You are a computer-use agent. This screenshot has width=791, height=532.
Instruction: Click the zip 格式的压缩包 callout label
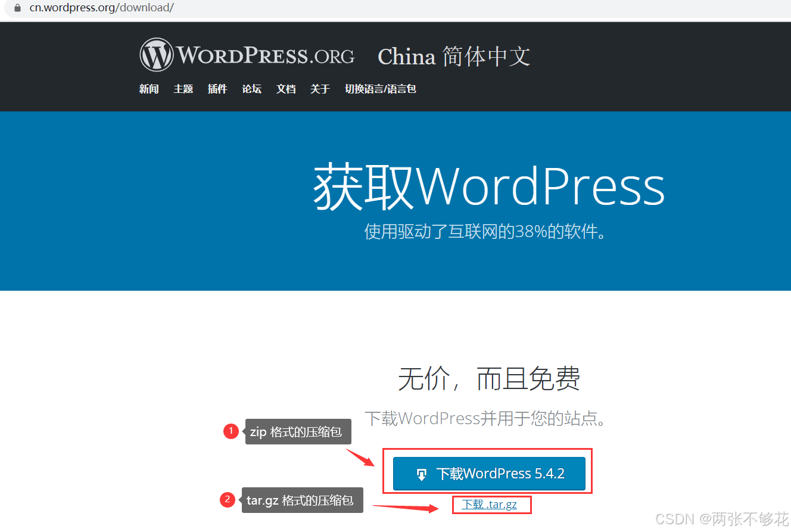coord(298,431)
